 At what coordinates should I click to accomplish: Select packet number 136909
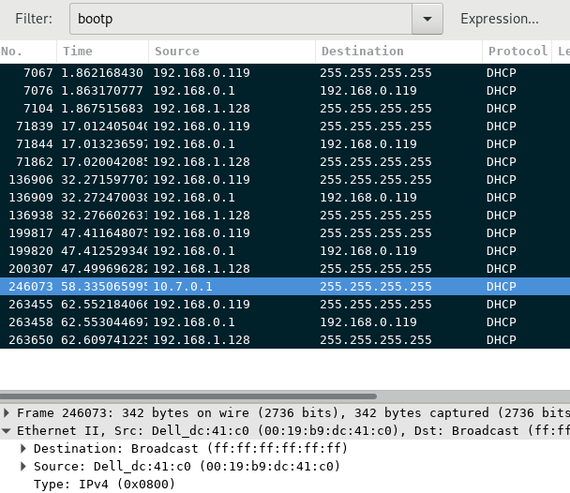click(x=285, y=197)
